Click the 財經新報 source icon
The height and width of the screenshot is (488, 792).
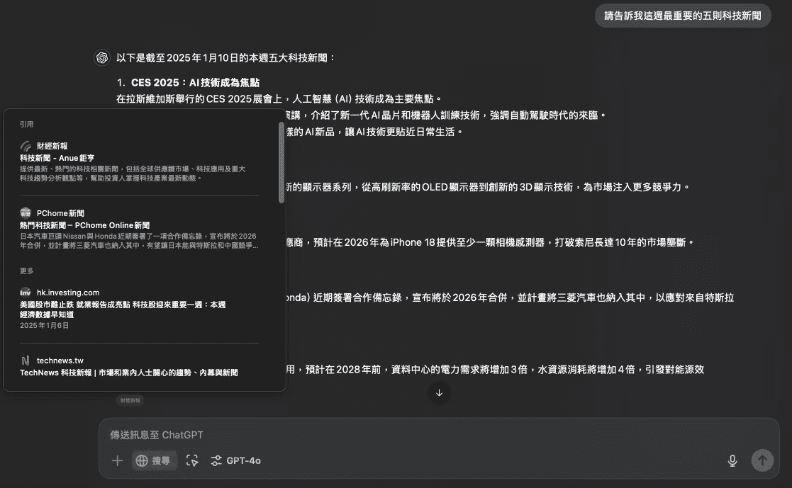pos(25,145)
